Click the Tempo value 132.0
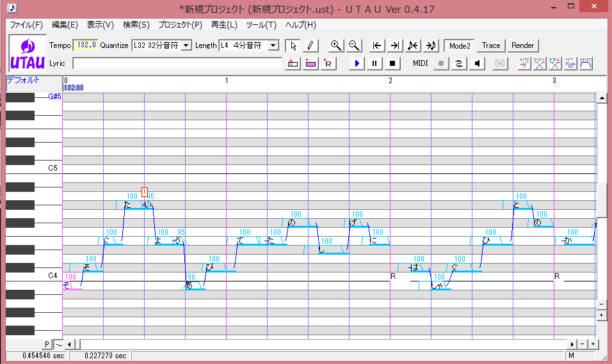This screenshot has width=612, height=364. click(86, 45)
